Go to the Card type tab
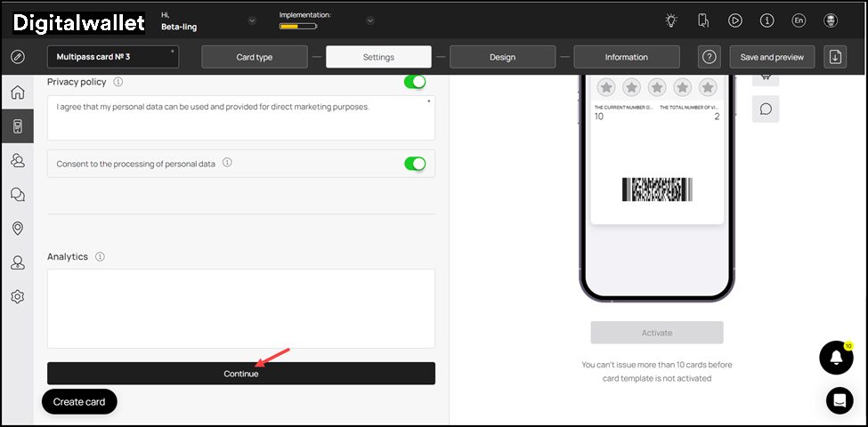This screenshot has height=427, width=868. click(x=255, y=57)
